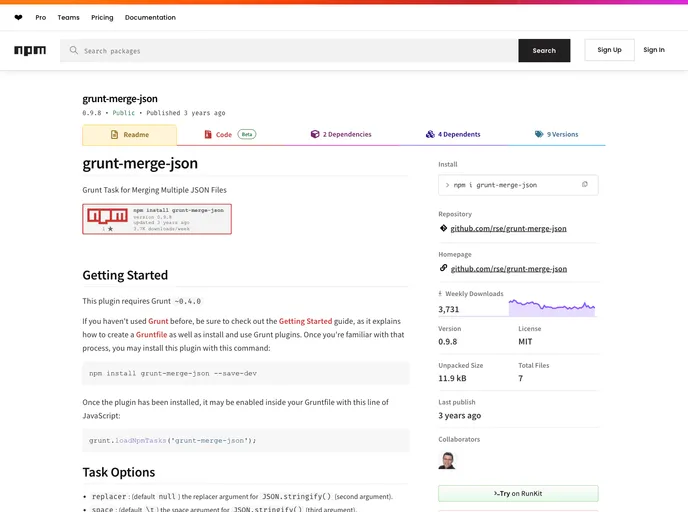Click the chain link icon under Homepage

click(x=443, y=268)
